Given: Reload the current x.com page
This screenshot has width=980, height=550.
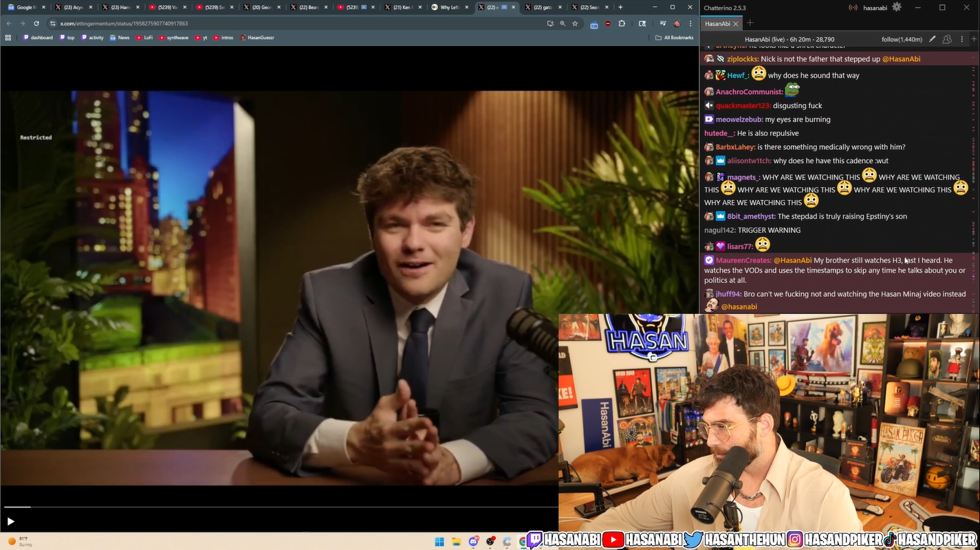Looking at the screenshot, I should point(36,23).
